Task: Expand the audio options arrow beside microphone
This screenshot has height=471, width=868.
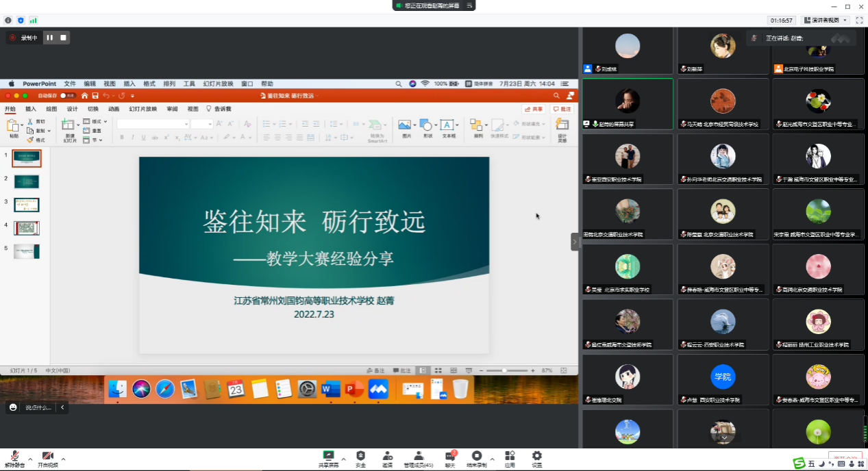Action: click(30, 459)
